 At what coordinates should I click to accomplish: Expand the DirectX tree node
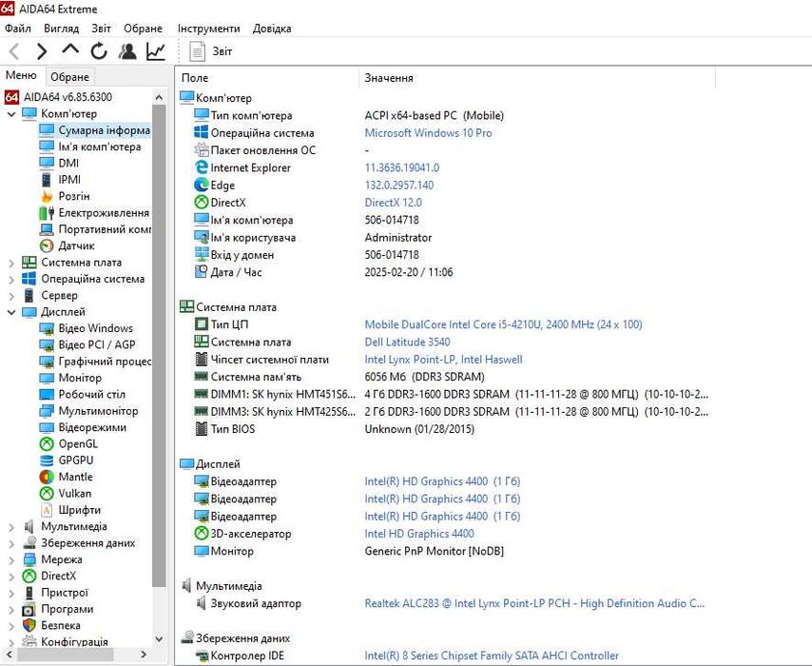point(11,577)
